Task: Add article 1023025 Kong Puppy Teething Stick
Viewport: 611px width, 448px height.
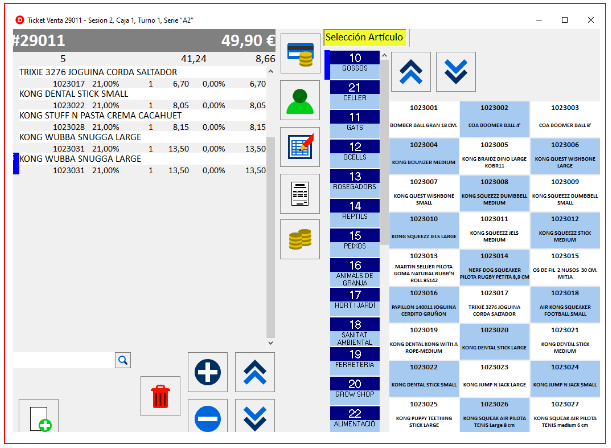Action: coord(424,414)
